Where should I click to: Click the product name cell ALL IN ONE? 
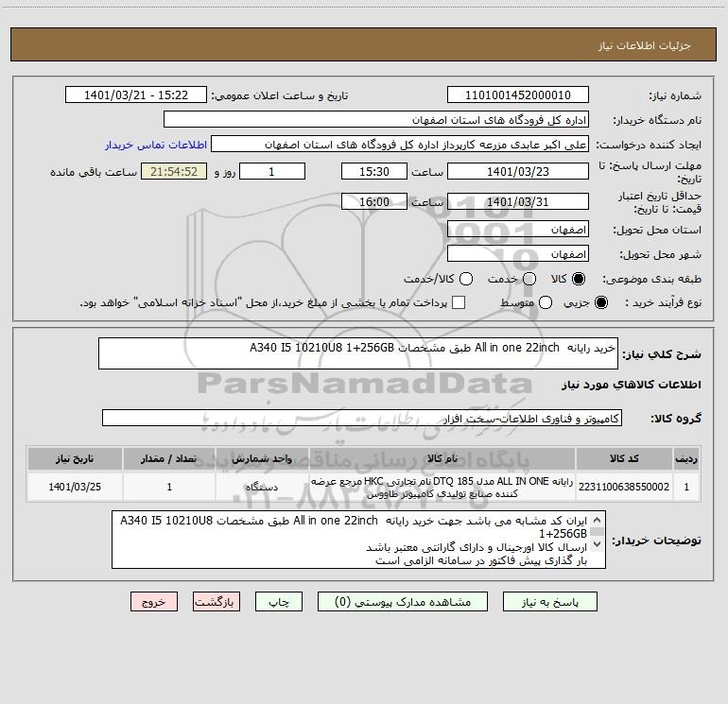[442, 487]
